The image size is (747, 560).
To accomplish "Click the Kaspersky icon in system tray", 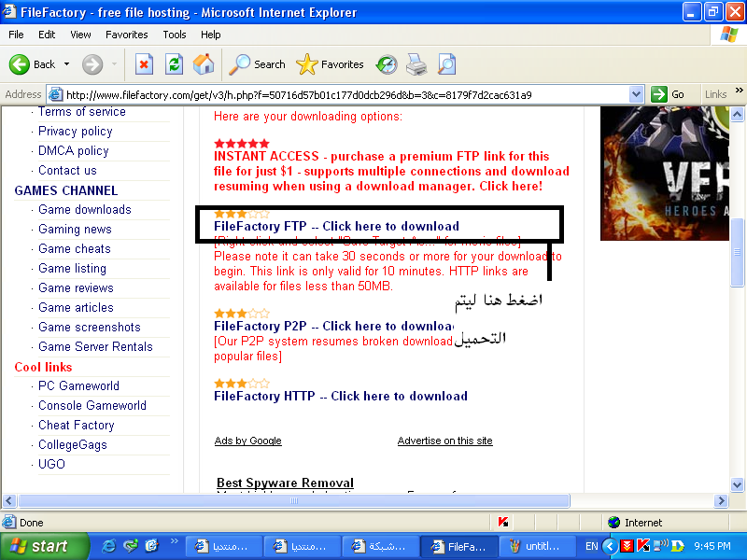I will 643,546.
